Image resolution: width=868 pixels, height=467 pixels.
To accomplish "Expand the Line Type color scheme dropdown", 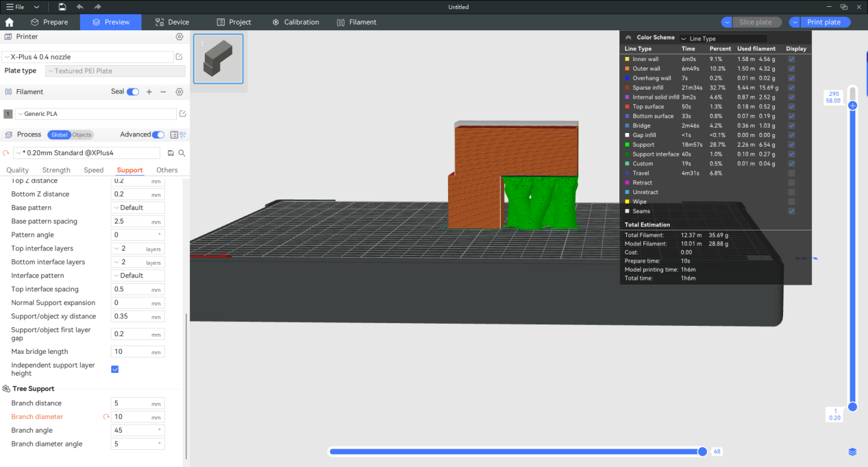I will (x=723, y=38).
